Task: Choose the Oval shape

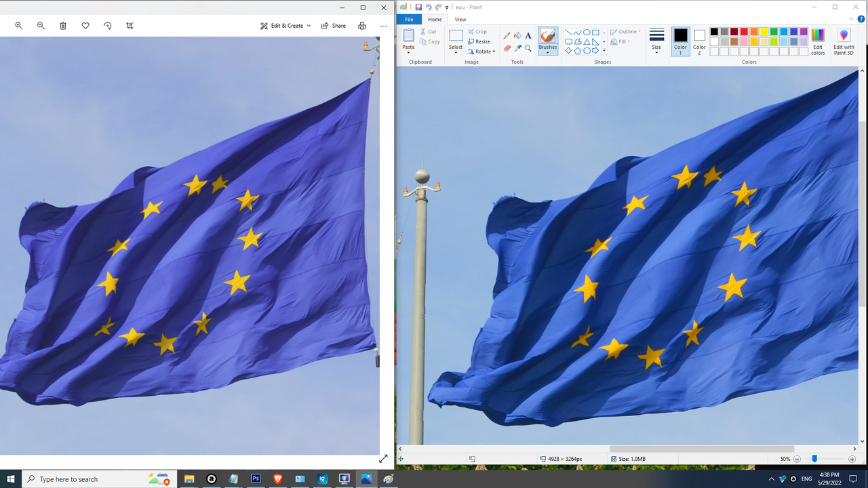Action: 587,33
